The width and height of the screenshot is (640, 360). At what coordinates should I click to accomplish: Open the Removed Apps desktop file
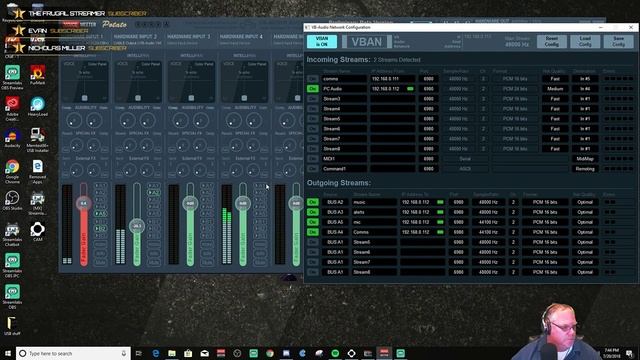38,171
